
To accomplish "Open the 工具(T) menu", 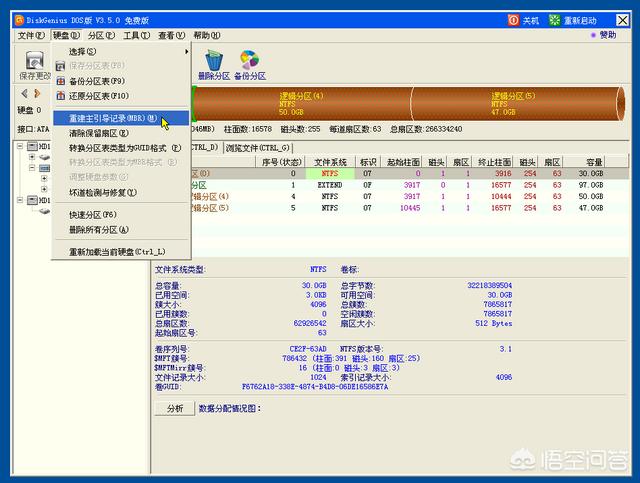I will [x=137, y=36].
